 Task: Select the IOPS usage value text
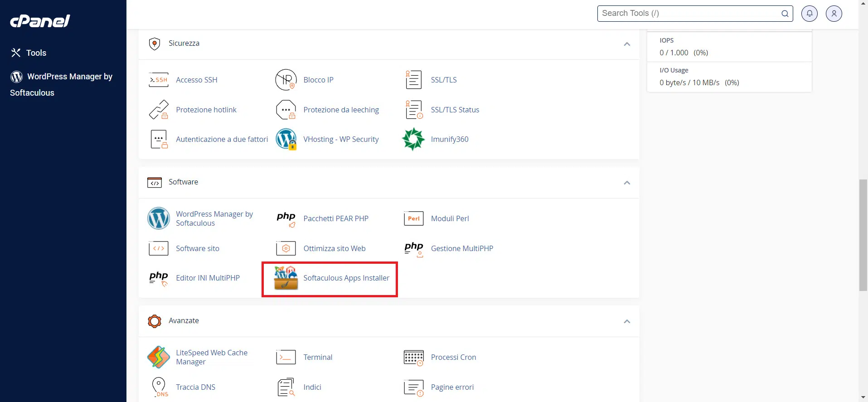[x=684, y=53]
